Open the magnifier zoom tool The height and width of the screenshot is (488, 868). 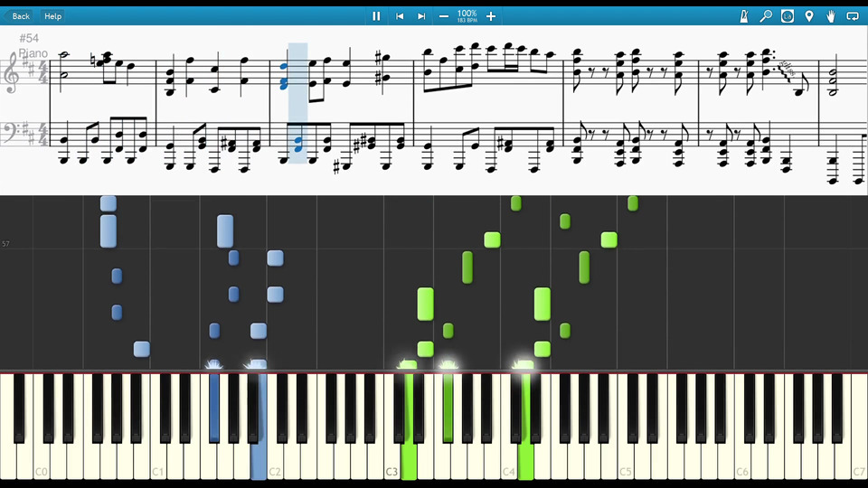tap(766, 16)
